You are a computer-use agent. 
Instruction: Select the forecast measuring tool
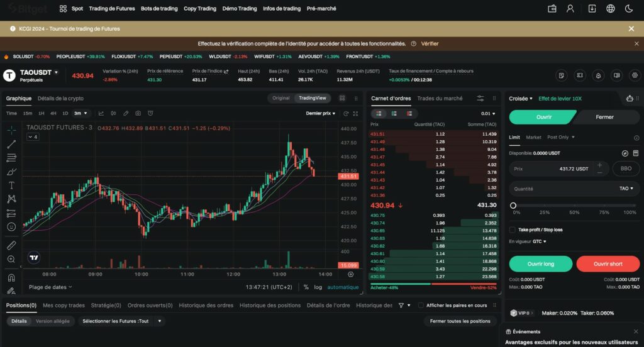point(11,213)
